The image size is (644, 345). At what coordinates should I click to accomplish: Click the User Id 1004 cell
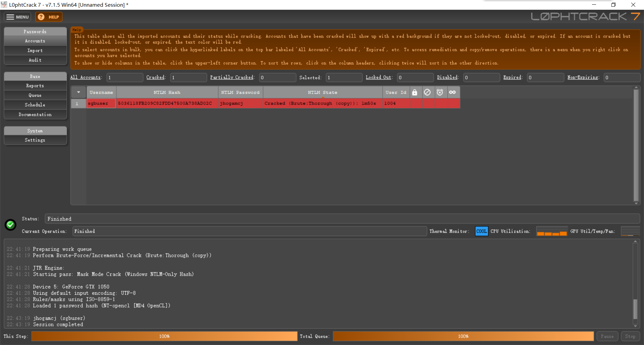[x=396, y=103]
